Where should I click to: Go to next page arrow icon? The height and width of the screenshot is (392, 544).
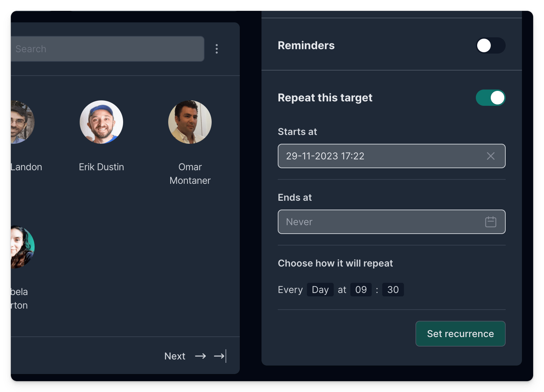200,356
